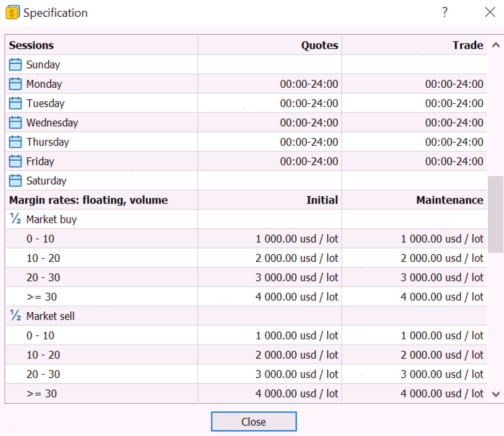Click the Wednesday calendar icon

click(x=15, y=123)
